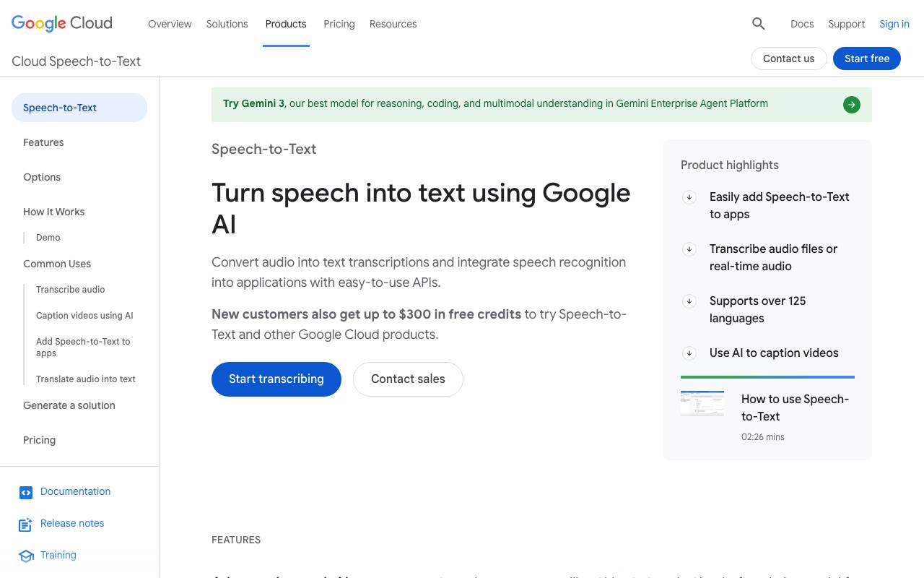This screenshot has height=578, width=924.
Task: Jump to Generate a solution
Action: tap(69, 405)
